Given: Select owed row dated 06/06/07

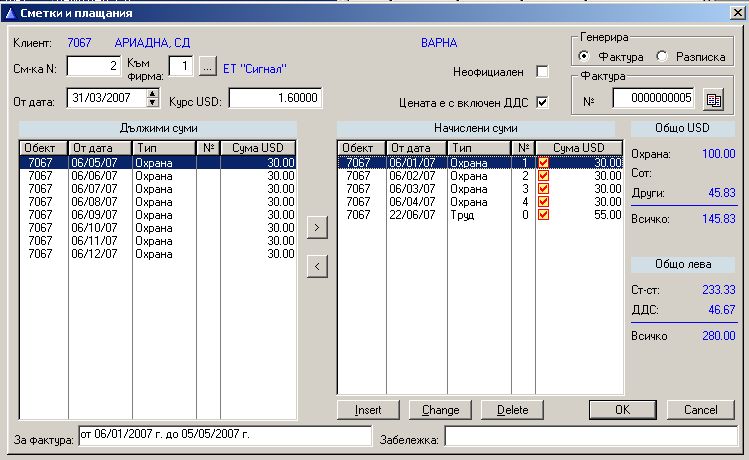Looking at the screenshot, I should [158, 176].
